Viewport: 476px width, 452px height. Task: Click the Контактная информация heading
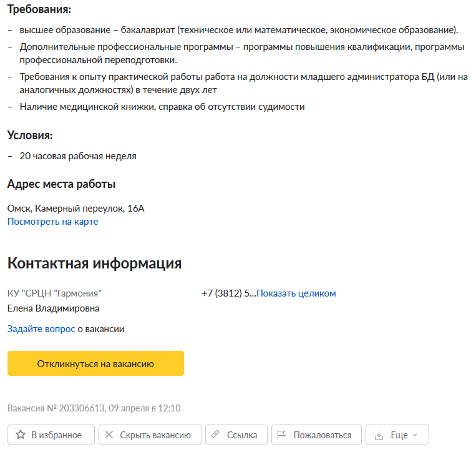[94, 263]
